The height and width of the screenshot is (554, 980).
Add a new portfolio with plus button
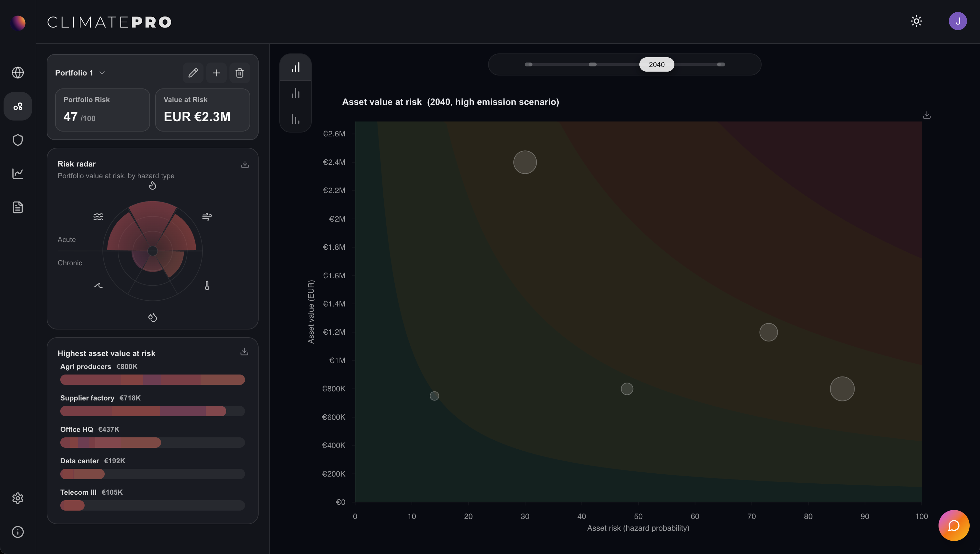(x=216, y=73)
